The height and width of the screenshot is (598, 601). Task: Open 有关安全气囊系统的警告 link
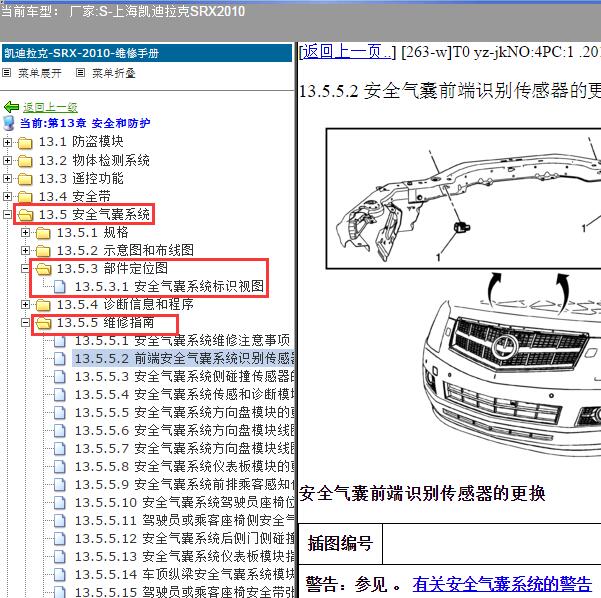click(502, 584)
